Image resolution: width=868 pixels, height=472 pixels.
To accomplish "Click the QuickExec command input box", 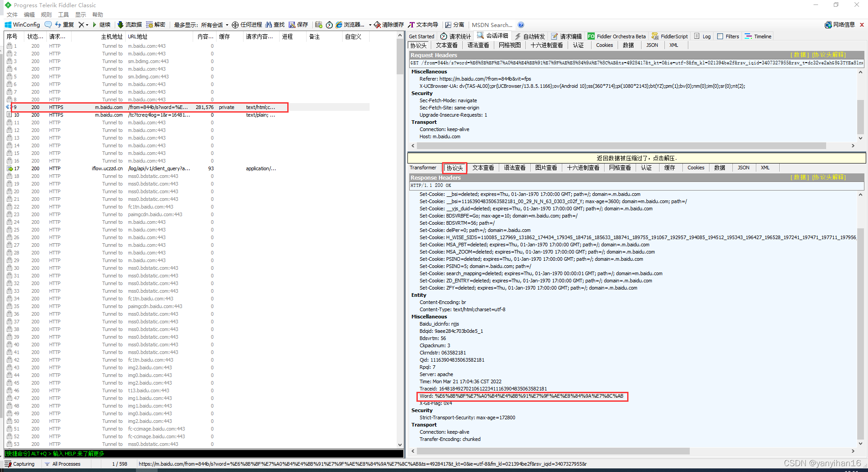I will pos(204,454).
